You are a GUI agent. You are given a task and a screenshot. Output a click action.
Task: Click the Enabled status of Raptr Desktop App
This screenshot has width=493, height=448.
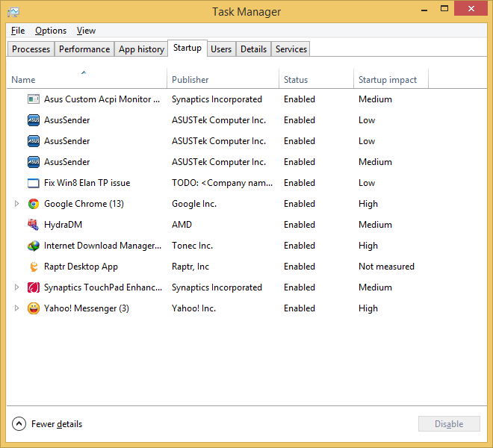click(300, 267)
